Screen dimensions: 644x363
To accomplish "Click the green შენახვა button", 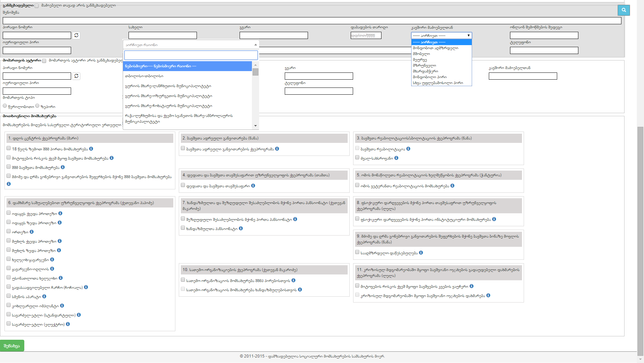I will 12,346.
